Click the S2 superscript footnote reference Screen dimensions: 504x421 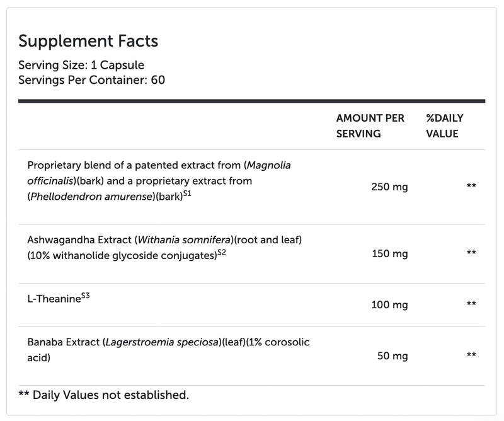pos(222,253)
